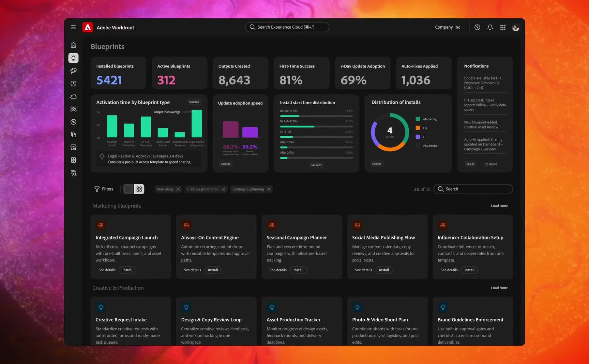This screenshot has width=589, height=364.
Task: Open HR Employee Onboarding update notification
Action: [485, 83]
